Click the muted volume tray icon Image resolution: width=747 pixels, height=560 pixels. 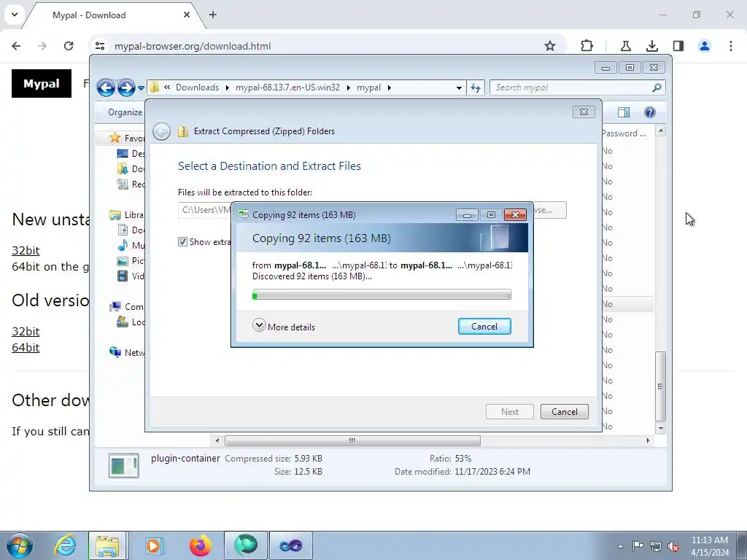(673, 546)
